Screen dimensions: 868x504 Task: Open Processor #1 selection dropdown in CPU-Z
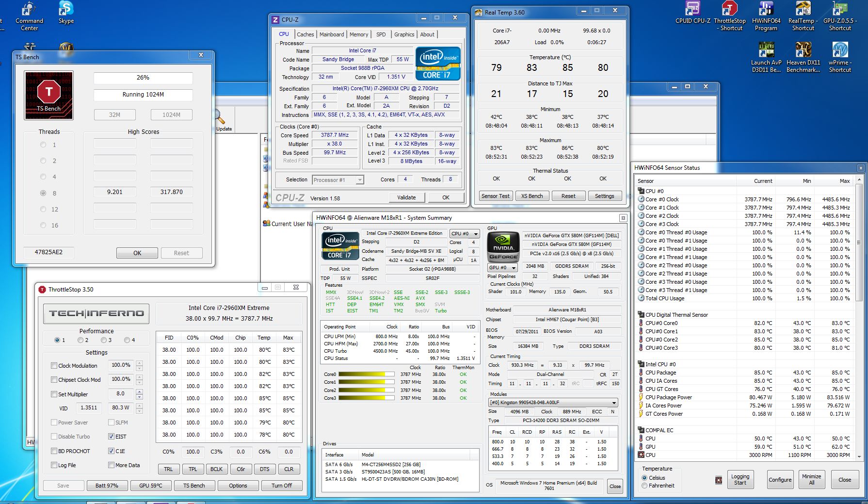click(x=360, y=180)
